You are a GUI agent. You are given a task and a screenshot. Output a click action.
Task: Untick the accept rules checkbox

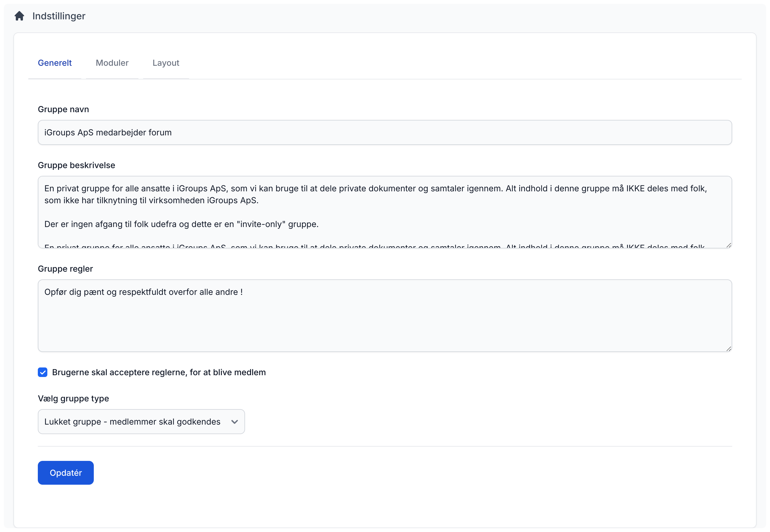43,372
